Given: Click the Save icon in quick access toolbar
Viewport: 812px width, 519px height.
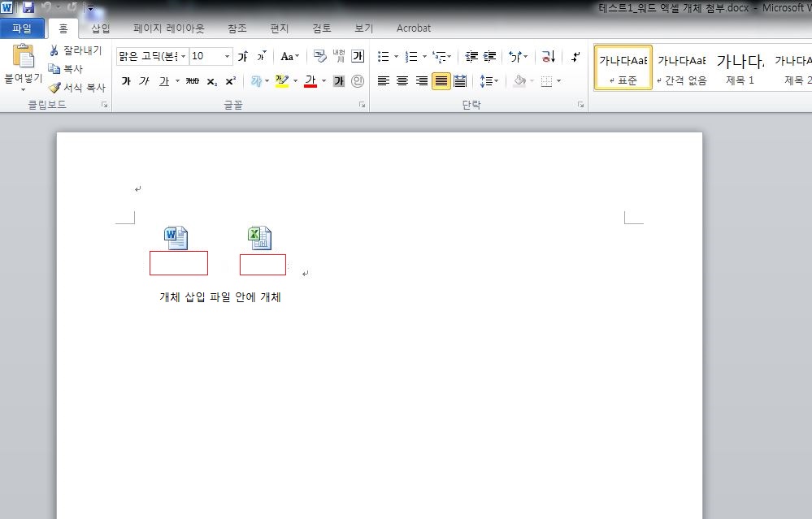Looking at the screenshot, I should pyautogui.click(x=28, y=7).
